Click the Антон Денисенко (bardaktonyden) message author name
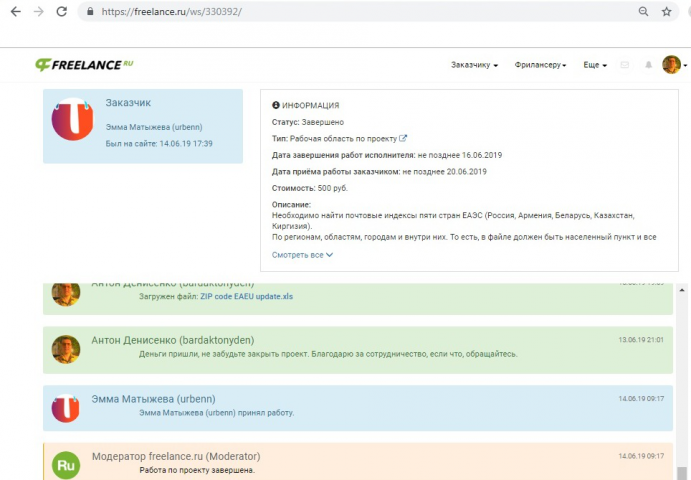This screenshot has width=691, height=480. point(173,340)
